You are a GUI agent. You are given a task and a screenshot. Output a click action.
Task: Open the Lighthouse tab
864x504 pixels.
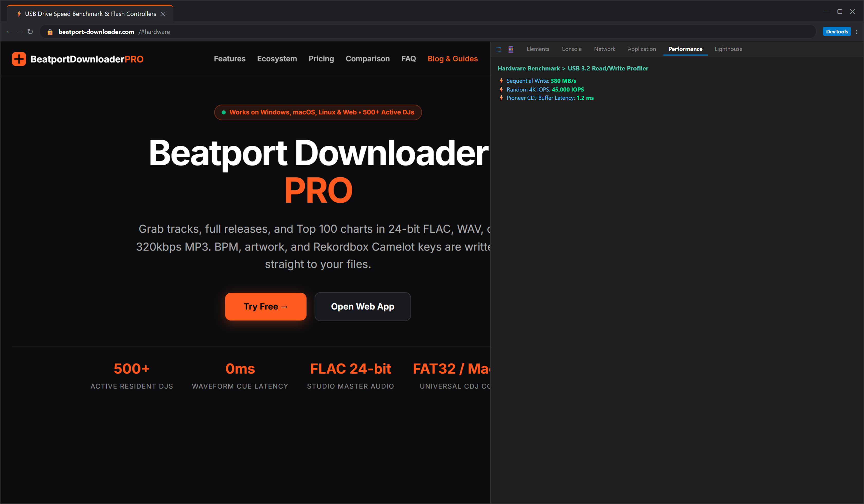[x=728, y=49]
